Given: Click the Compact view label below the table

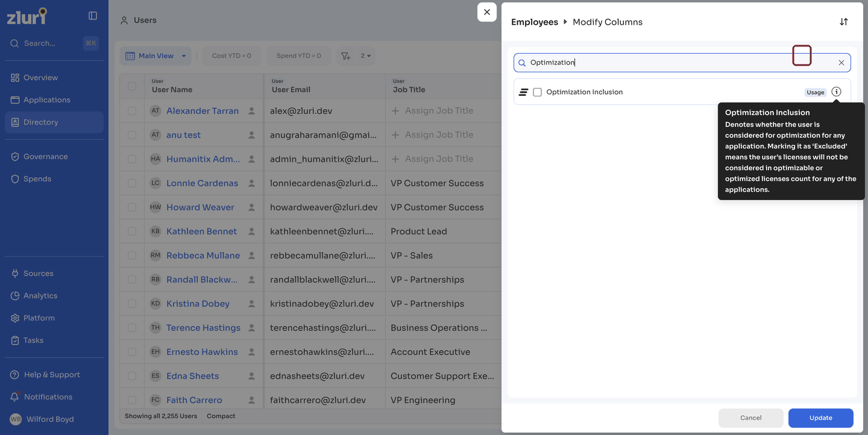Looking at the screenshot, I should coord(221,416).
